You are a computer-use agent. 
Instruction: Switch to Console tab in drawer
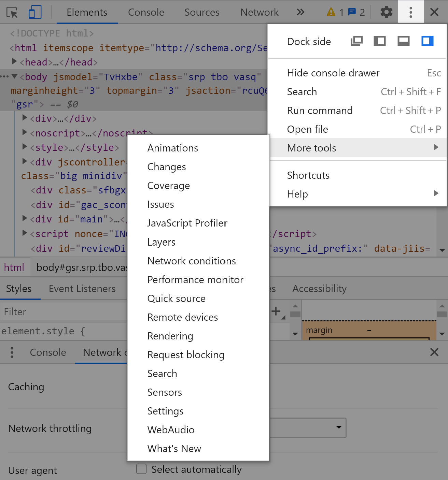48,352
